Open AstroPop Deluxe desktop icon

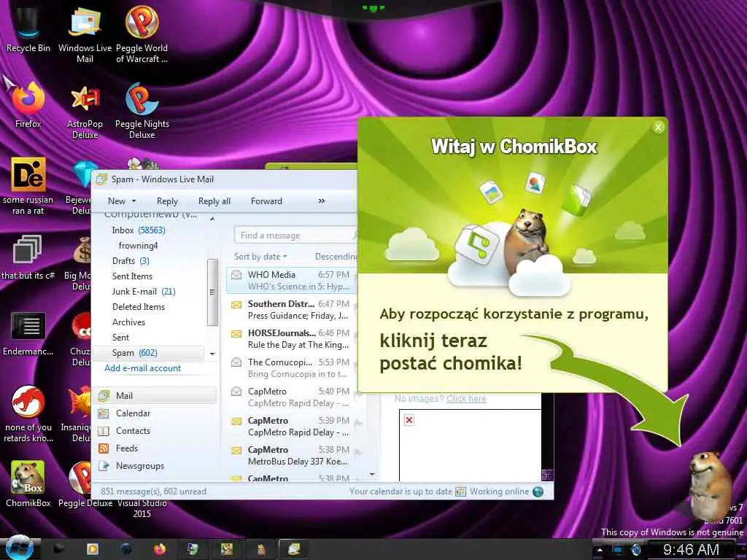pos(85,112)
